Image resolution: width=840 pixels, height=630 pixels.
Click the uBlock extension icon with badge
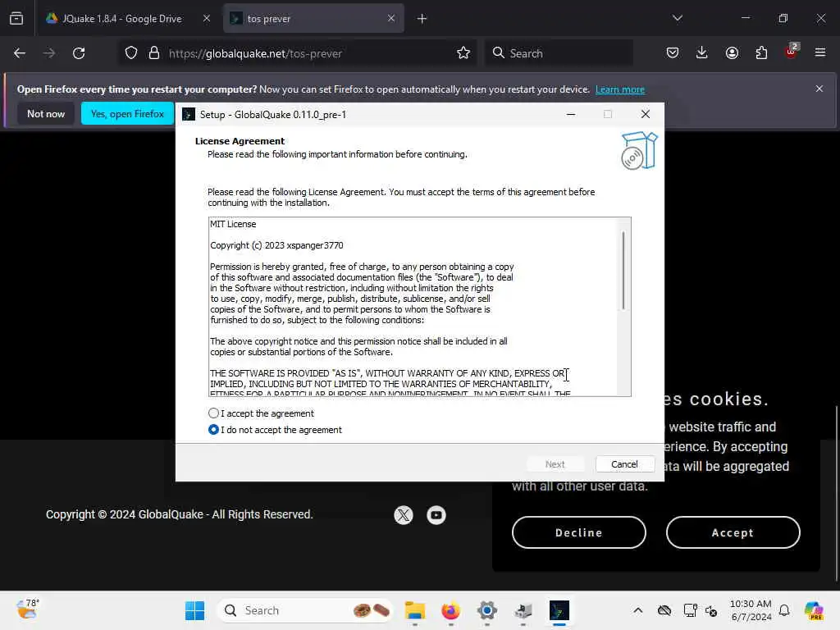(792, 52)
